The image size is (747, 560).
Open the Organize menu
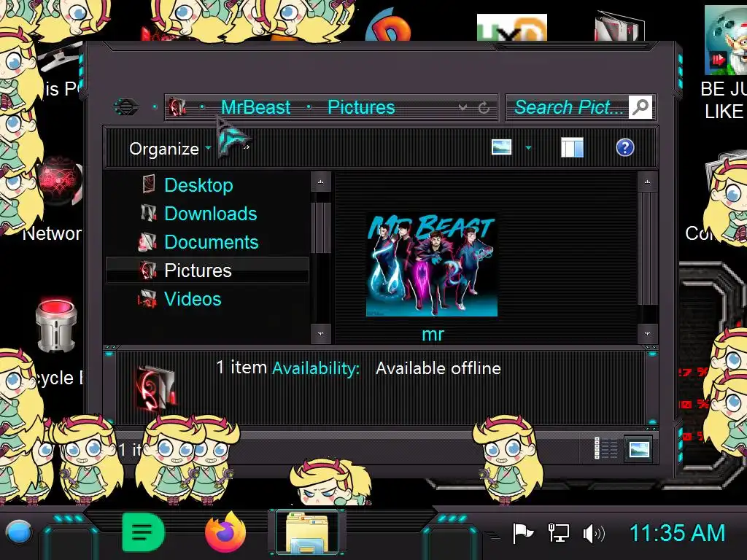(169, 149)
